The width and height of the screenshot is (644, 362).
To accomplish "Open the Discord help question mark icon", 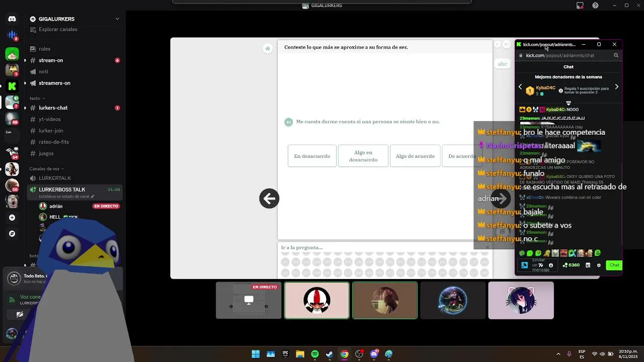I will tap(596, 6).
